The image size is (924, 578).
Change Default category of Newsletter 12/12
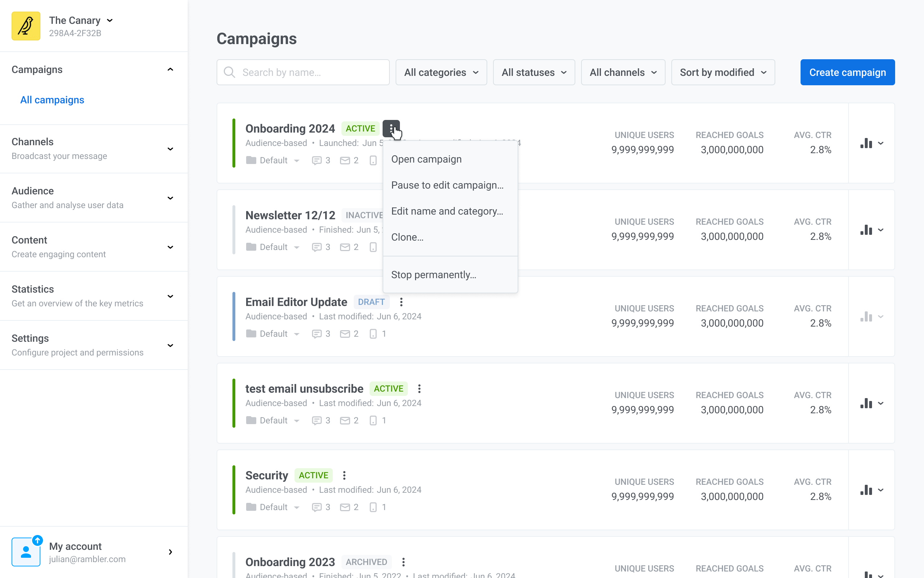[273, 247]
